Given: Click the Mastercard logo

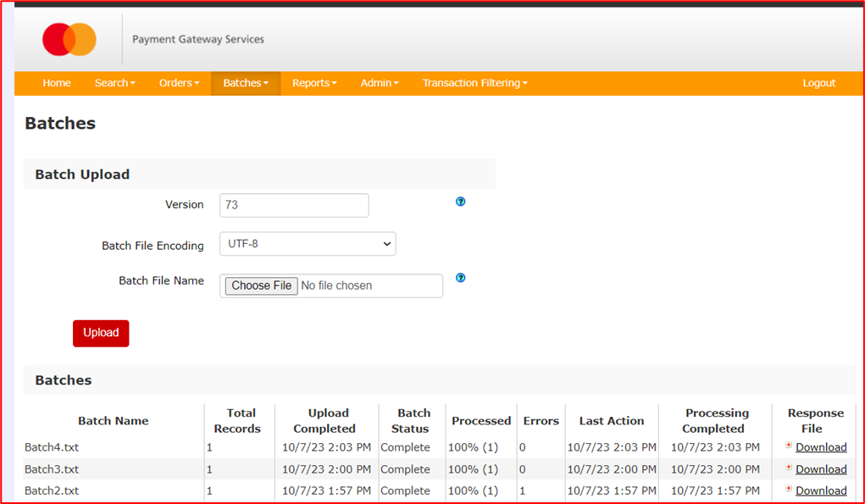Looking at the screenshot, I should point(69,40).
